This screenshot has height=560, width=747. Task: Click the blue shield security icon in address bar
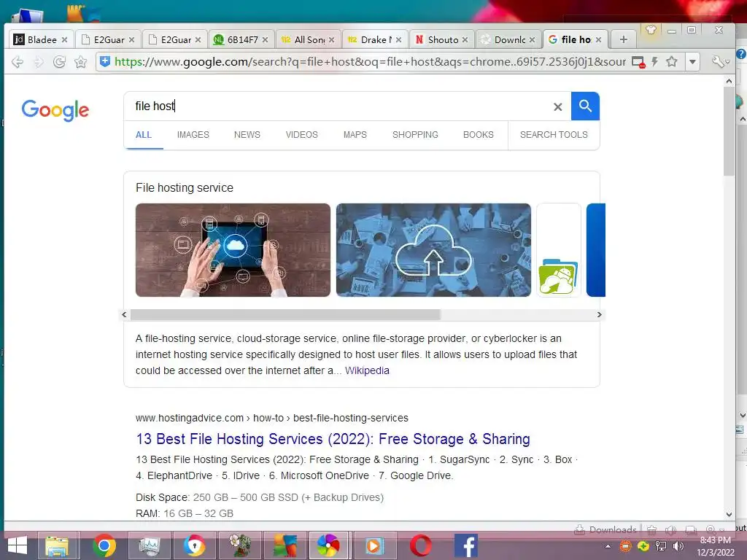click(x=105, y=61)
